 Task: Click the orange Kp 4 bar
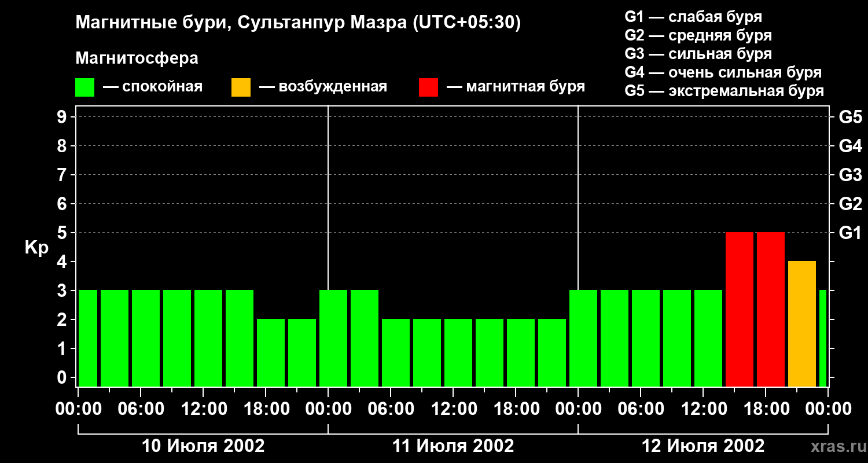coord(802,324)
